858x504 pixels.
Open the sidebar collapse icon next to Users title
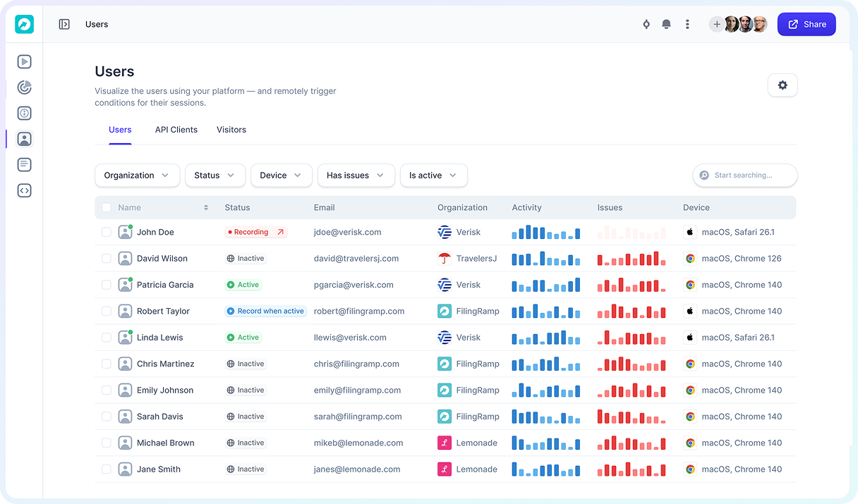coord(64,23)
